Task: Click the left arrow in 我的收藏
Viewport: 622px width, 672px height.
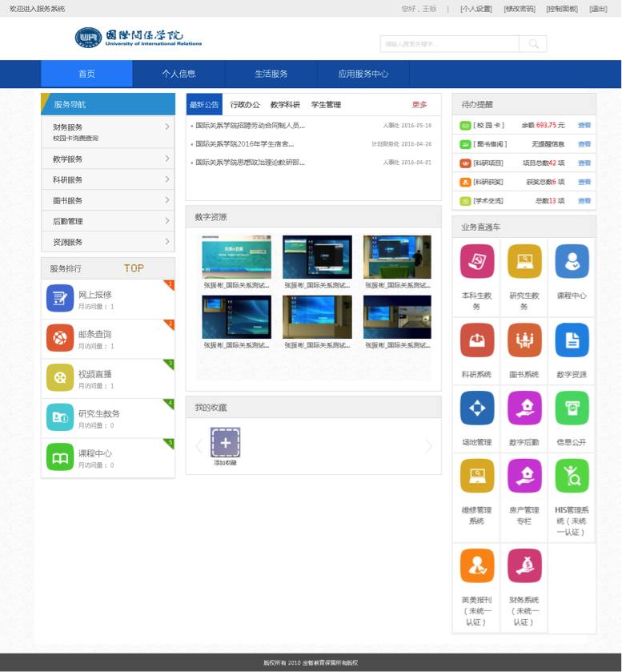Action: click(x=199, y=446)
